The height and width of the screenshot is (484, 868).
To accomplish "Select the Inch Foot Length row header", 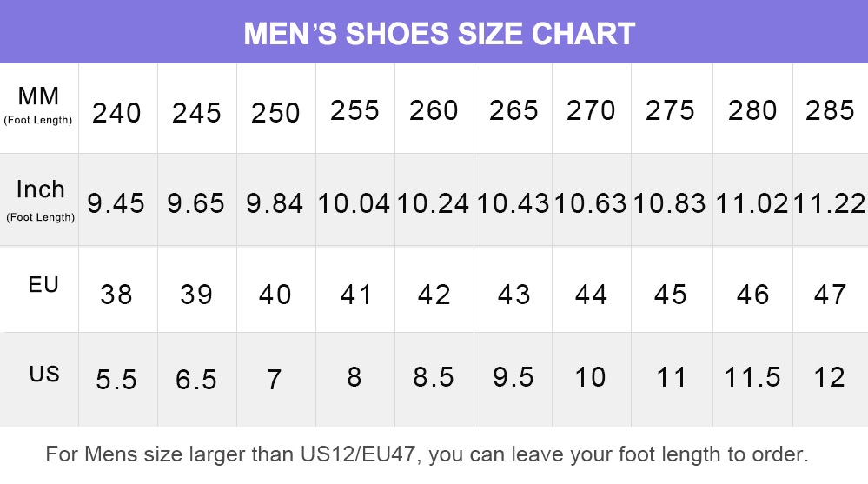I will pyautogui.click(x=41, y=201).
